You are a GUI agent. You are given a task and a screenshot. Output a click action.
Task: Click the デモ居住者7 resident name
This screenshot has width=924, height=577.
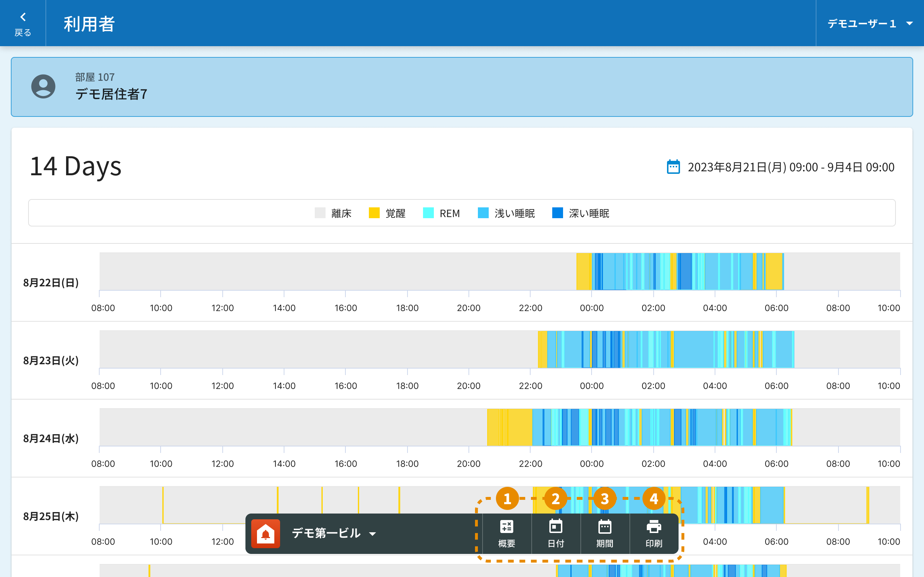(x=111, y=94)
